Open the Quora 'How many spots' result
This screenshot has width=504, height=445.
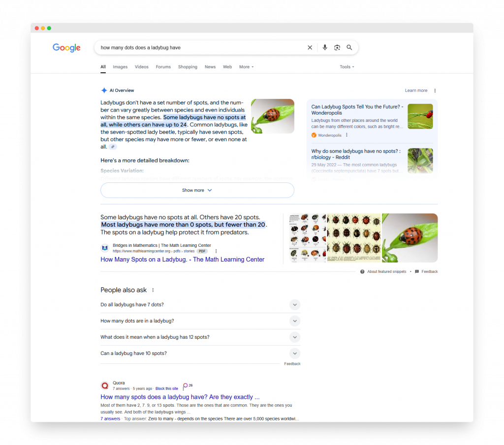pyautogui.click(x=180, y=397)
